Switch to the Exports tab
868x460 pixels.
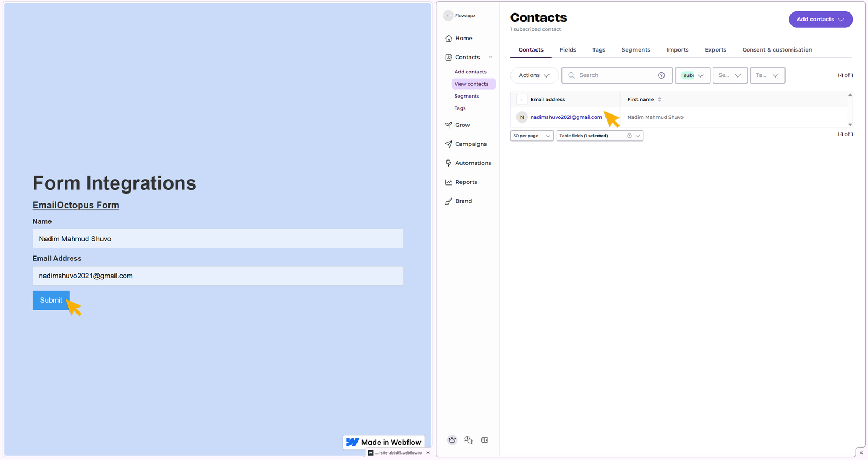click(x=716, y=50)
